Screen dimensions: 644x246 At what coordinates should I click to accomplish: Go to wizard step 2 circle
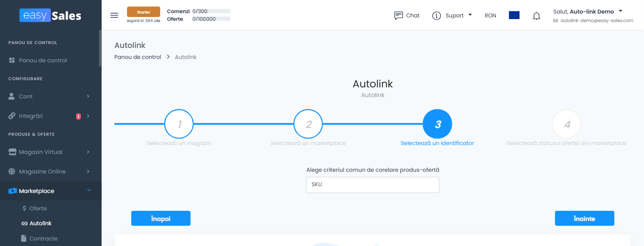[308, 124]
